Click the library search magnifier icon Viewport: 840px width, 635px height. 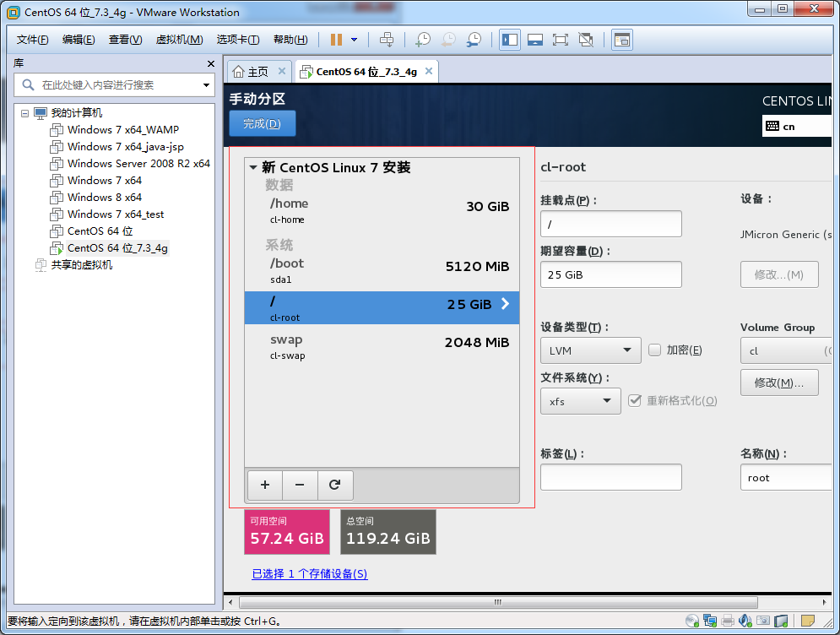point(28,84)
